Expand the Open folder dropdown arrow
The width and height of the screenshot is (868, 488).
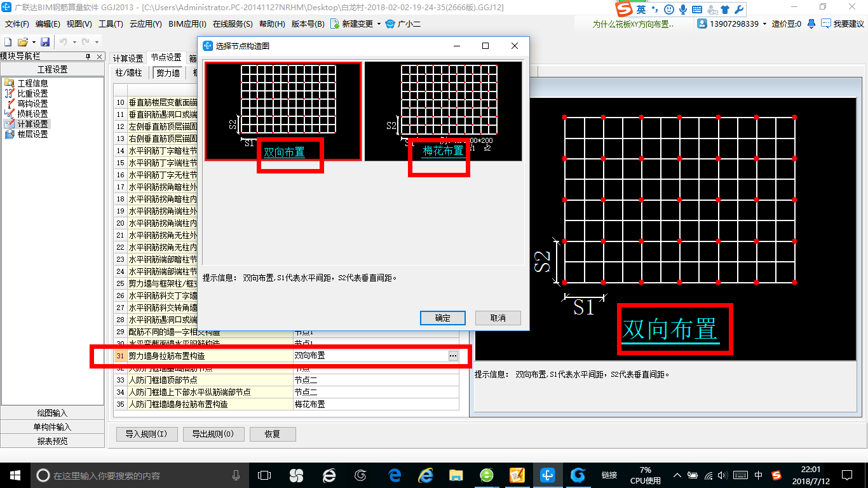click(32, 41)
